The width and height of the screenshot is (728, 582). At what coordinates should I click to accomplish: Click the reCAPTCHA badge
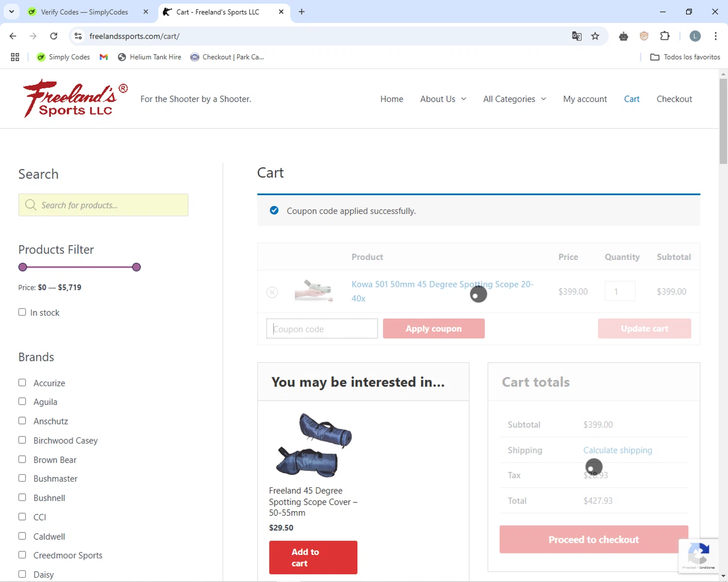[x=698, y=556]
